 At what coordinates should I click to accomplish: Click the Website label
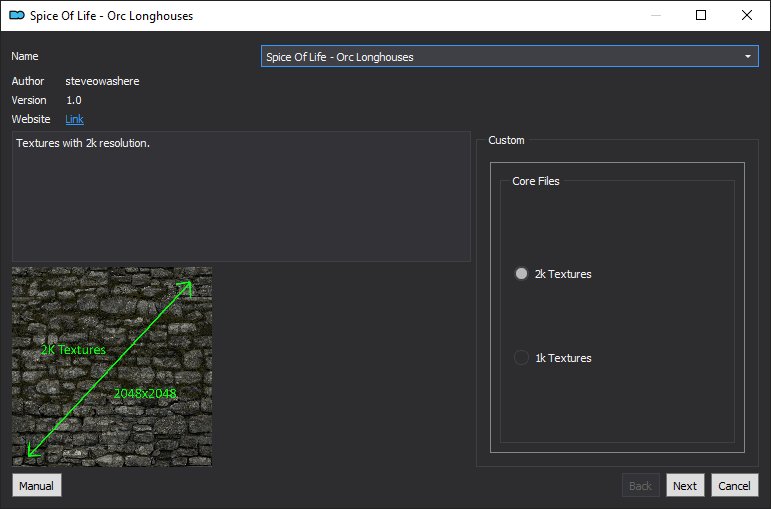(x=31, y=119)
